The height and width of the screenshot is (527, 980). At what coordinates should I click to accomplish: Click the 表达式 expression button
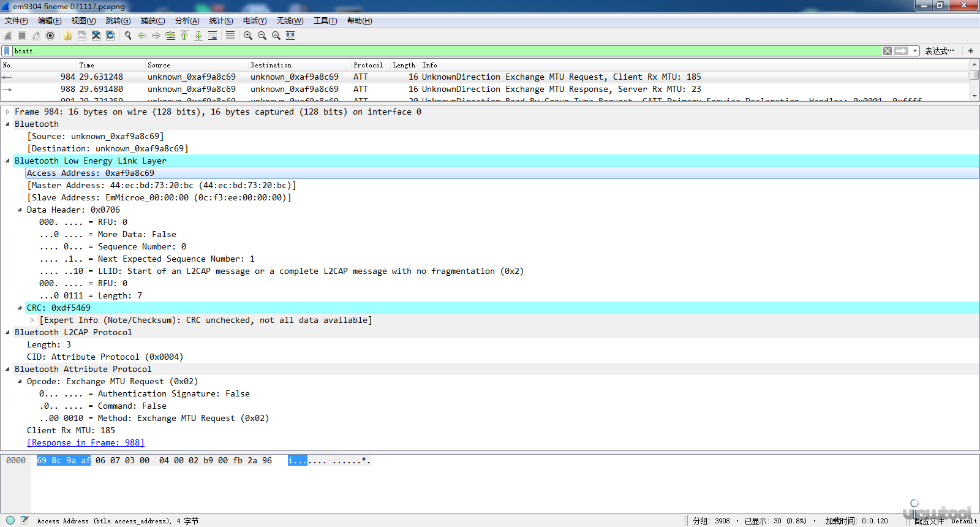pyautogui.click(x=939, y=51)
